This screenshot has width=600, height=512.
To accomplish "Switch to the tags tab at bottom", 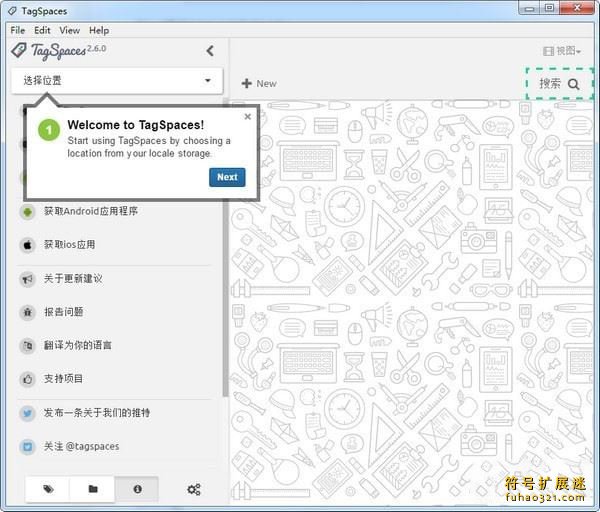I will coord(48,489).
